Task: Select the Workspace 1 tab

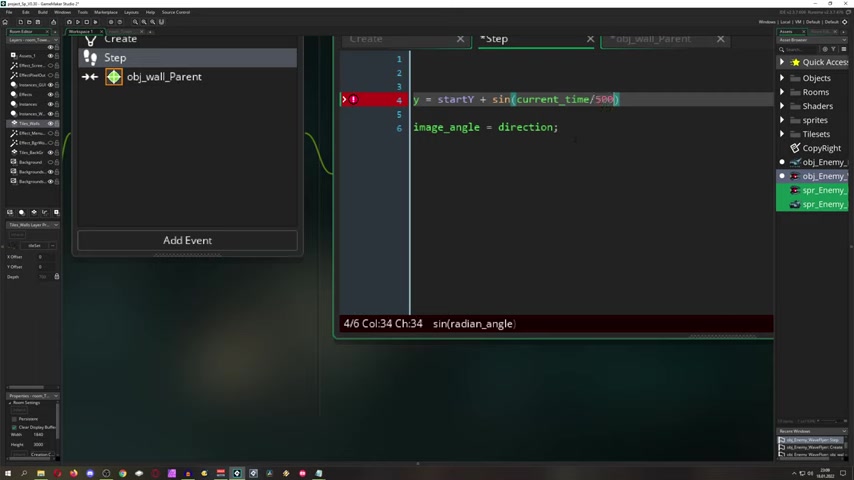Action: point(82,32)
